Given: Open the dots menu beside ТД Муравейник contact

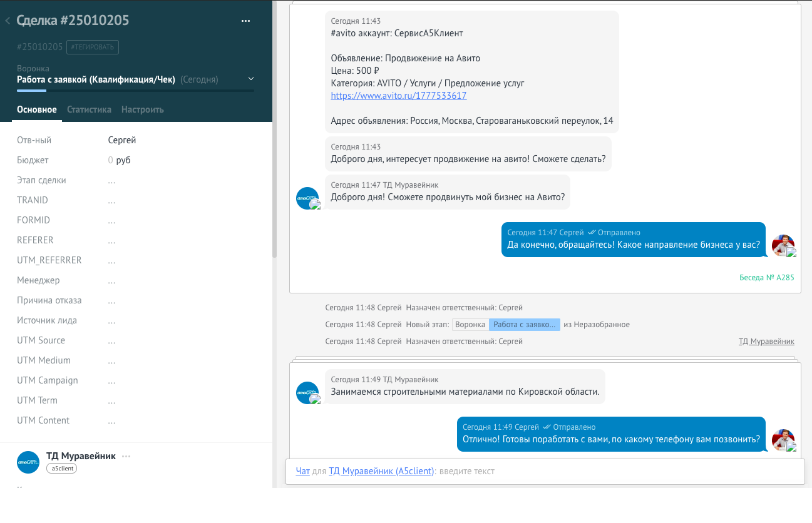Looking at the screenshot, I should pos(126,456).
